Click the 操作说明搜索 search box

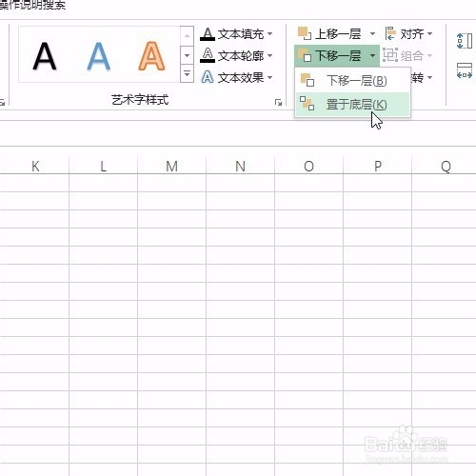pos(32,5)
